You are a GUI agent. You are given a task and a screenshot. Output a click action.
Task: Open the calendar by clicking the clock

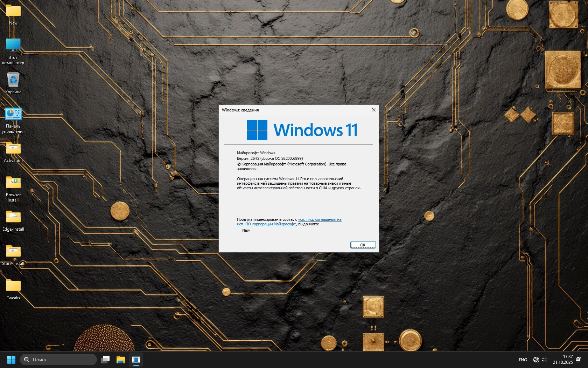(x=563, y=360)
